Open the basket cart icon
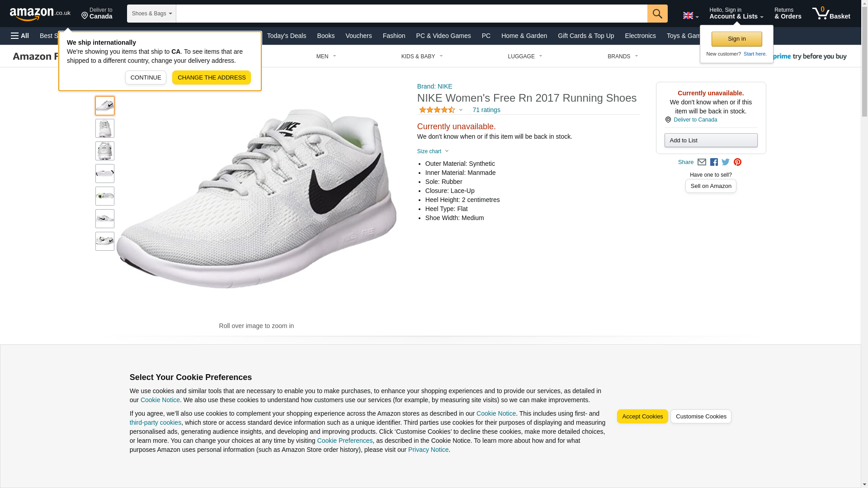The width and height of the screenshot is (868, 488). (830, 14)
